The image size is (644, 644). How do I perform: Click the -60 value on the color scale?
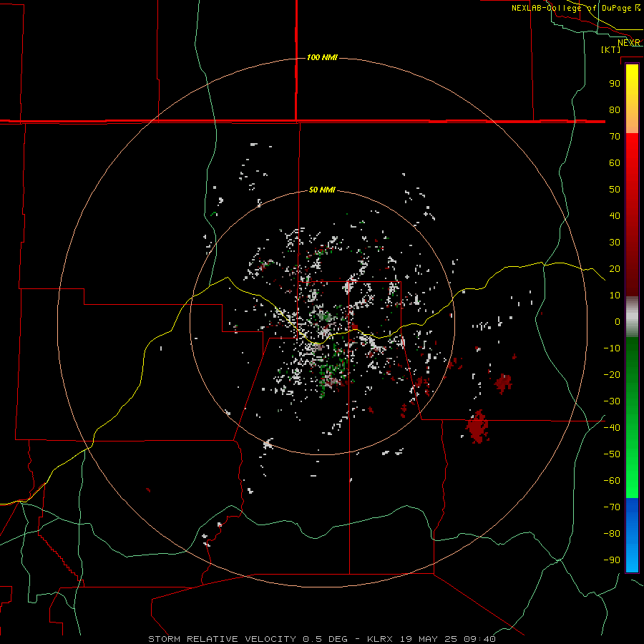[x=612, y=481]
